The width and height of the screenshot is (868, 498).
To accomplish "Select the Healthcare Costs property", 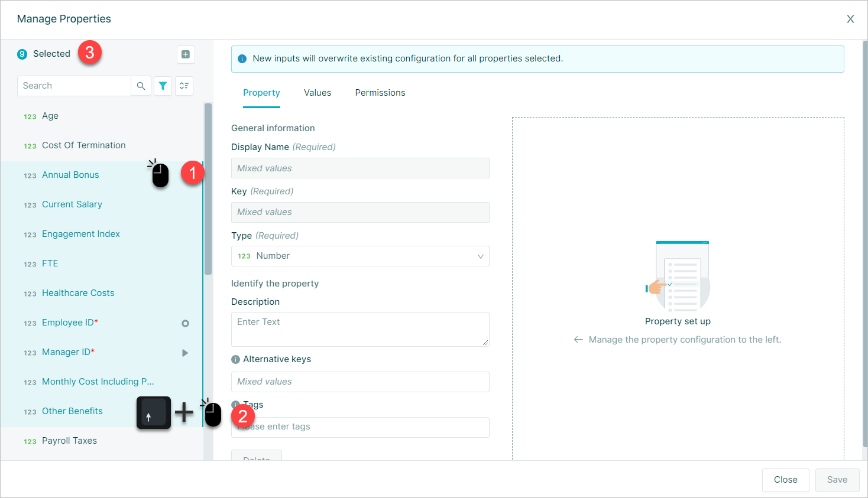I will coord(102,293).
